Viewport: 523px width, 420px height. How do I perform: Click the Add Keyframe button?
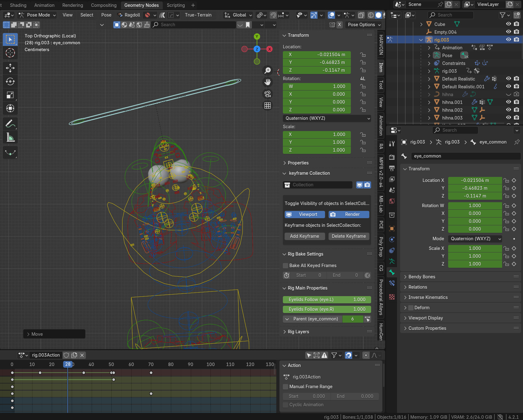pos(305,236)
